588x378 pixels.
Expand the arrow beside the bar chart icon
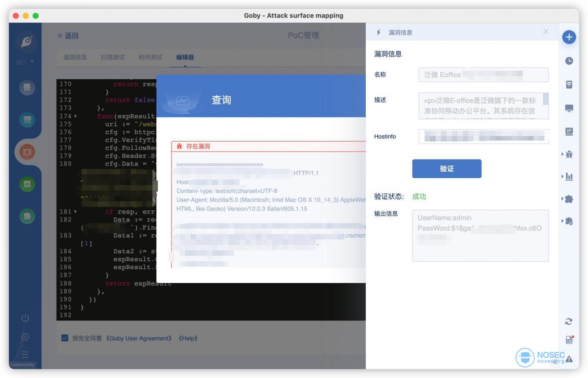563,176
